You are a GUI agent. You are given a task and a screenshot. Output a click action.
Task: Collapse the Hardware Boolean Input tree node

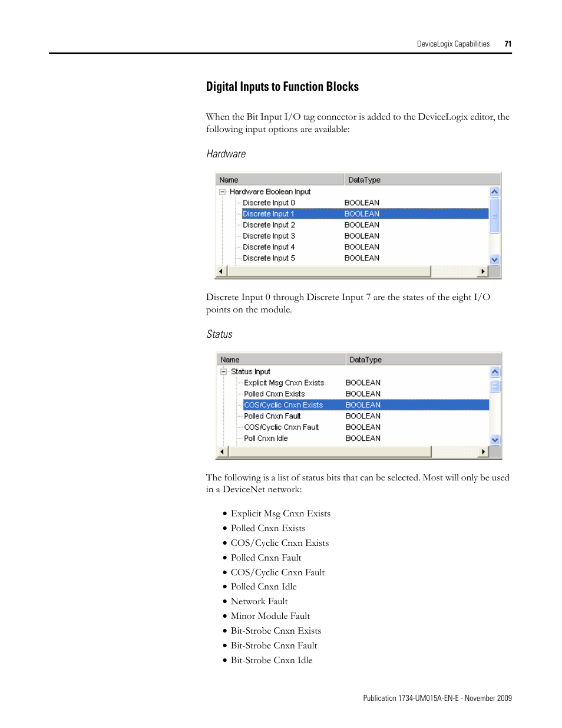pos(222,192)
